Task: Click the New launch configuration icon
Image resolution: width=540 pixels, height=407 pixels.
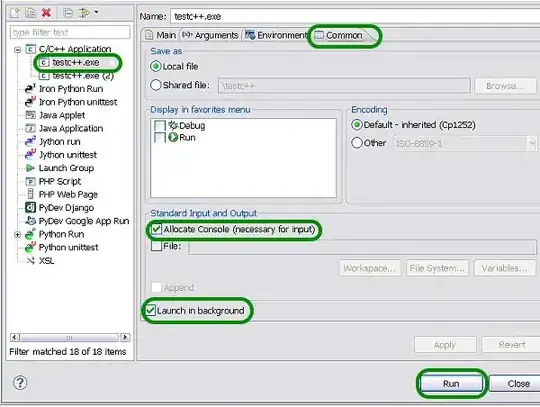Action: (15, 13)
